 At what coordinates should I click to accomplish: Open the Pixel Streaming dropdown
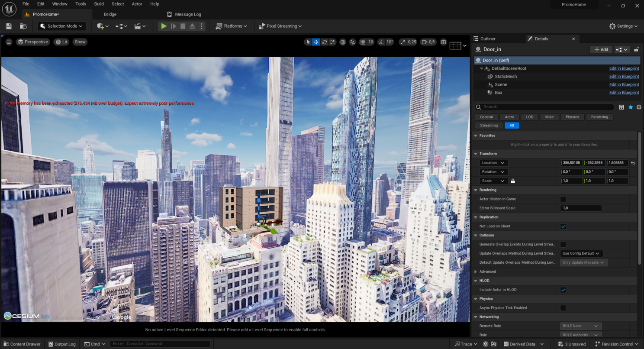click(280, 26)
